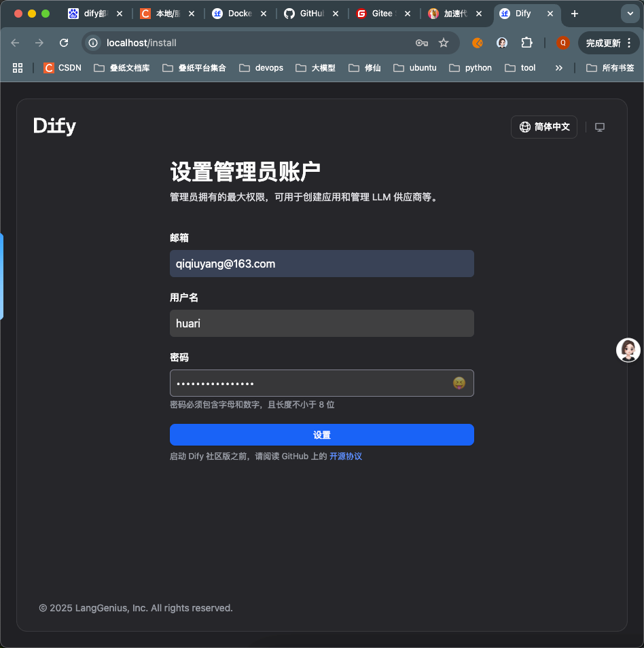
Task: Open the tool bookmark folder
Action: pos(520,68)
